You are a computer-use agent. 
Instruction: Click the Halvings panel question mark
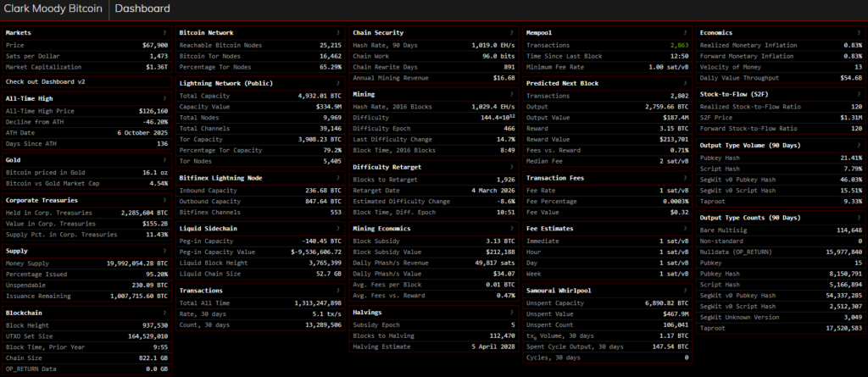(512, 312)
